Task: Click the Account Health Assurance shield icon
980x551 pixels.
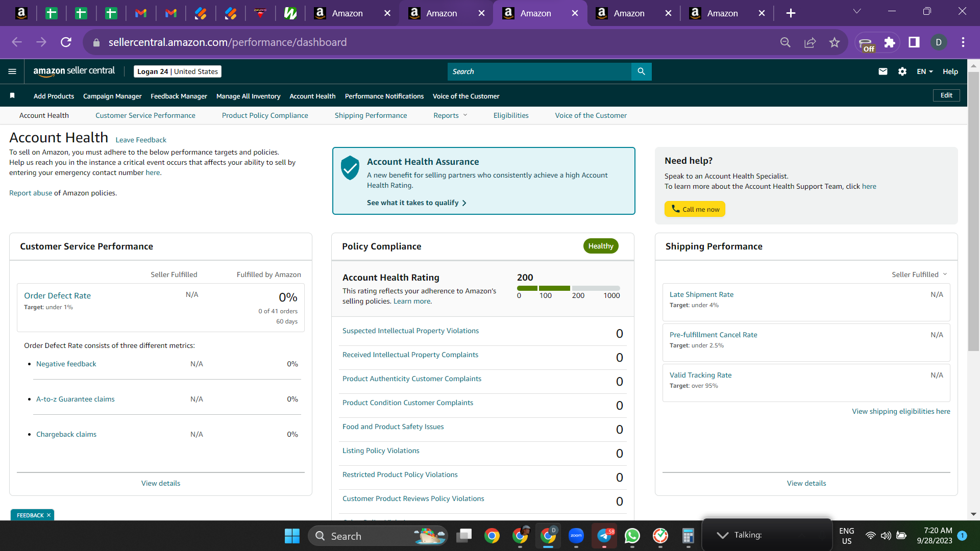Action: 350,168
